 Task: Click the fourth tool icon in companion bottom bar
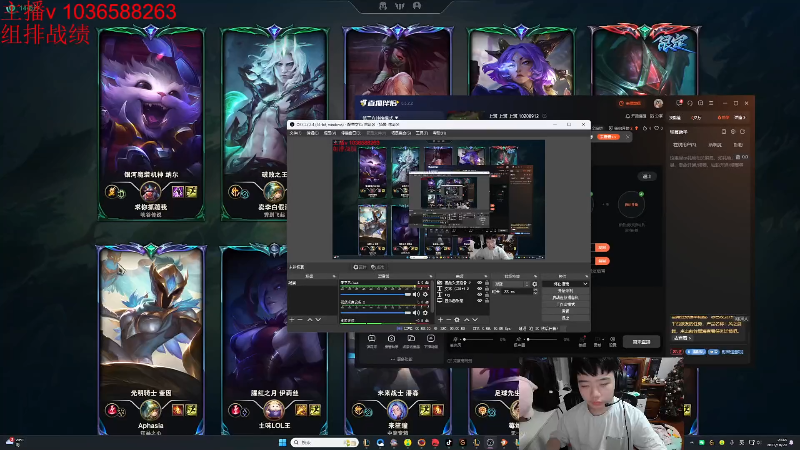(x=431, y=338)
